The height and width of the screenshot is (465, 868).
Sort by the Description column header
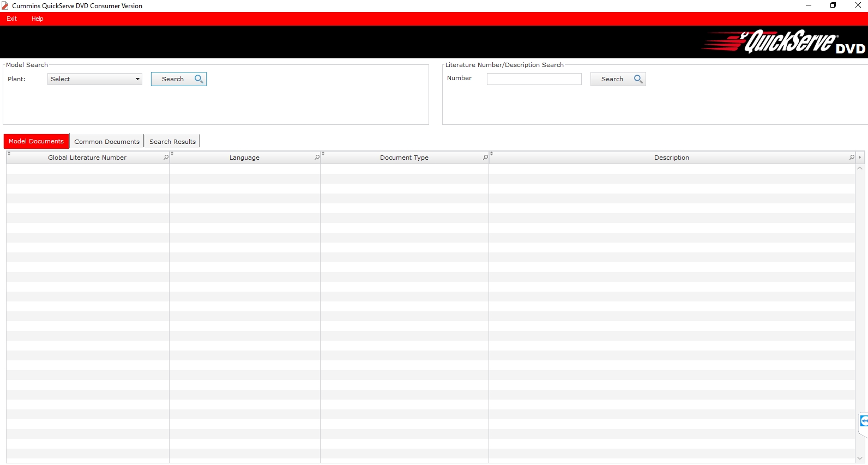click(x=672, y=158)
